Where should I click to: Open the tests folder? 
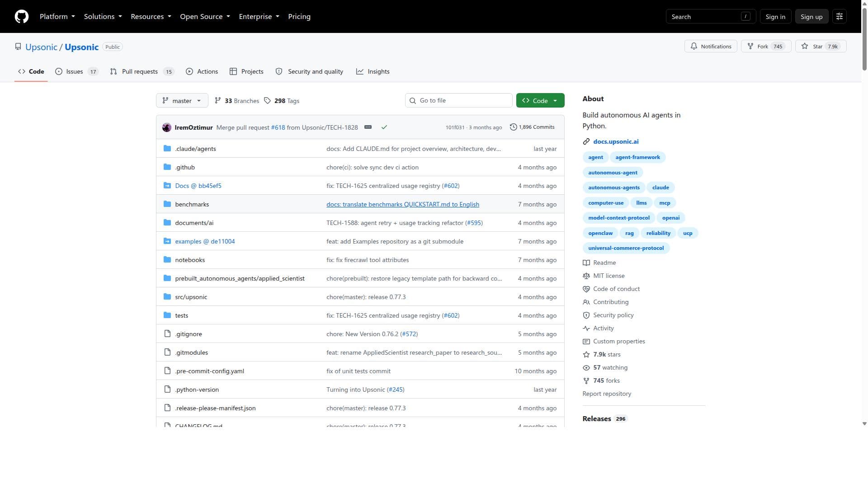[181, 316]
